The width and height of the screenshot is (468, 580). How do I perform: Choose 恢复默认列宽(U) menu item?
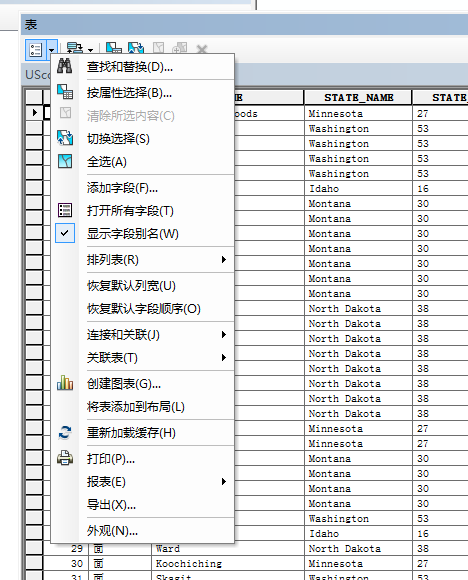point(142,286)
